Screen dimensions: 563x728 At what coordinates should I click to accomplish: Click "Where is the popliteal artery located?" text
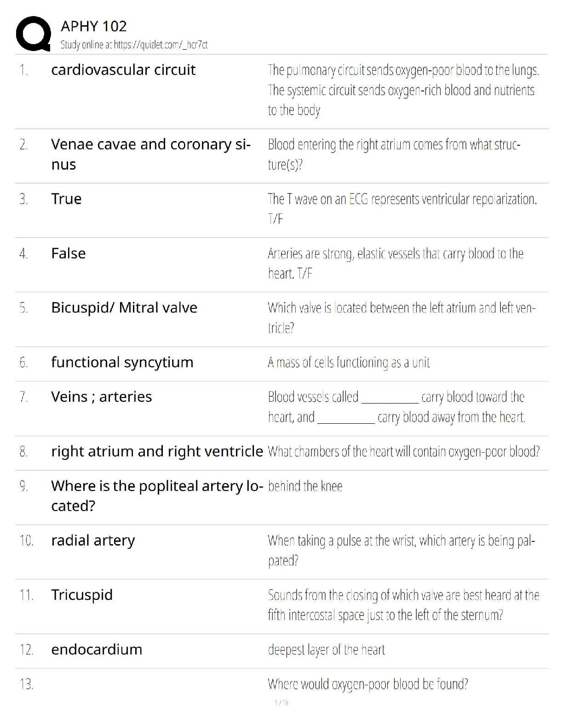click(x=157, y=495)
